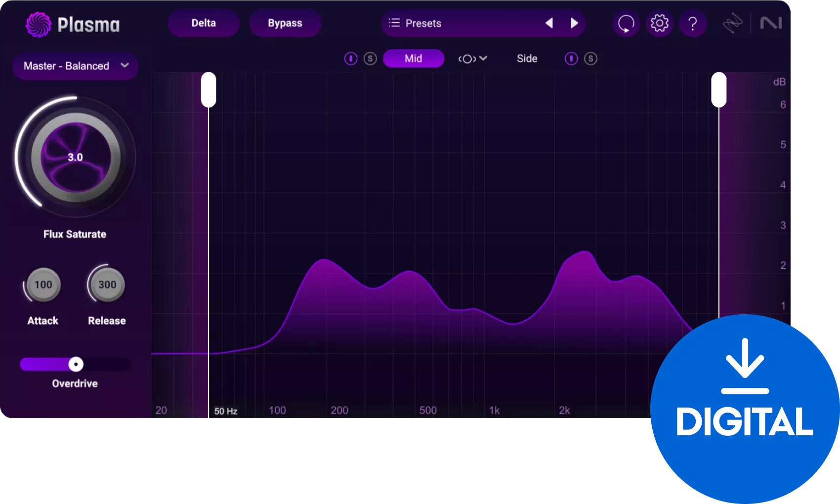This screenshot has height=504, width=840.
Task: Open the help question mark
Action: click(x=693, y=23)
